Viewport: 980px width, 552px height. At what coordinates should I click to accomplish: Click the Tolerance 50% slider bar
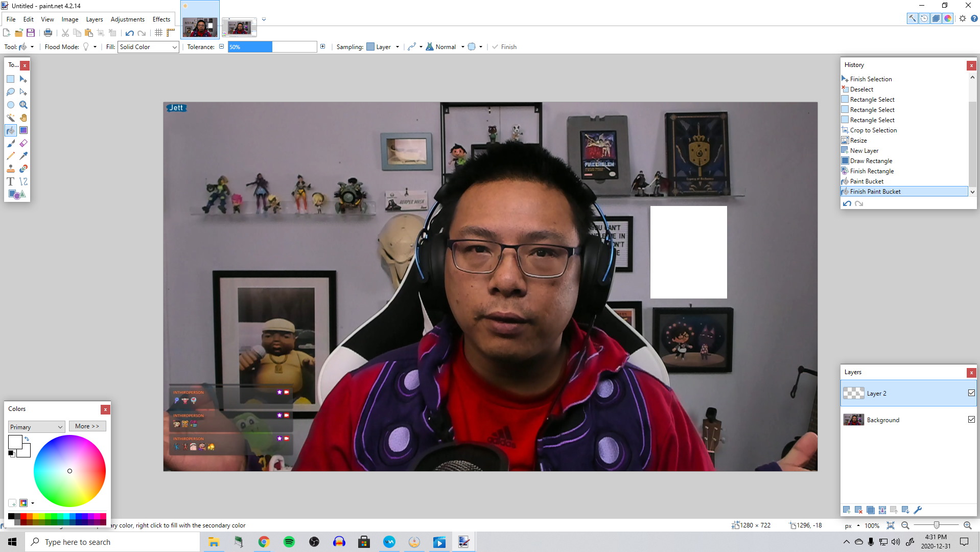pyautogui.click(x=272, y=47)
